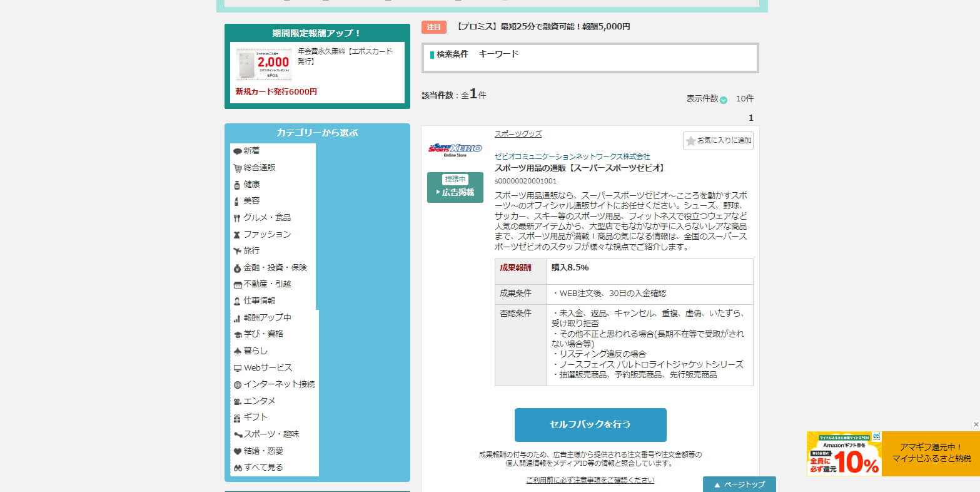
Task: Click the 新規カード発行6000円 text
Action: tap(276, 92)
